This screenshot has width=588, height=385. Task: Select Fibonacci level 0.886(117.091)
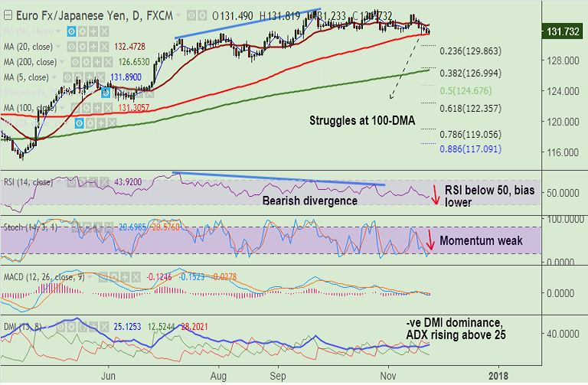470,149
